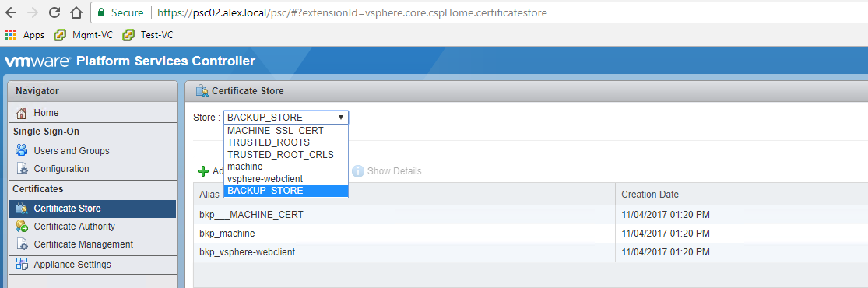Click the browser forward arrow

click(33, 12)
